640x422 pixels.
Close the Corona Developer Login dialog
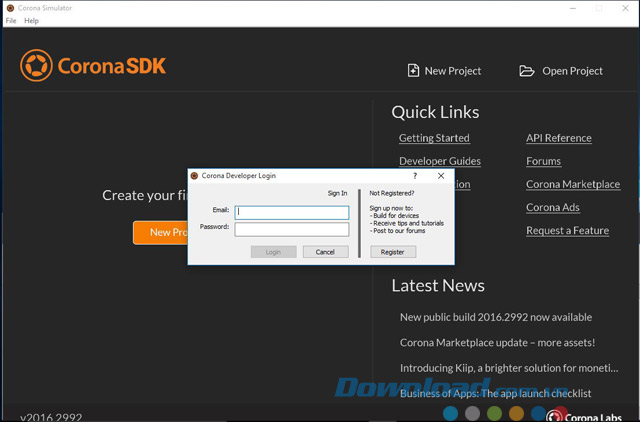pyautogui.click(x=441, y=175)
